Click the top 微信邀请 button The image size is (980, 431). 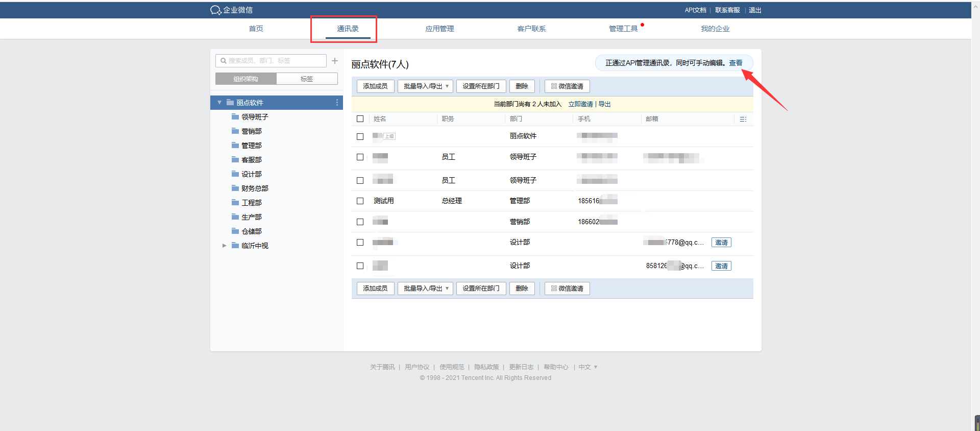pyautogui.click(x=567, y=86)
